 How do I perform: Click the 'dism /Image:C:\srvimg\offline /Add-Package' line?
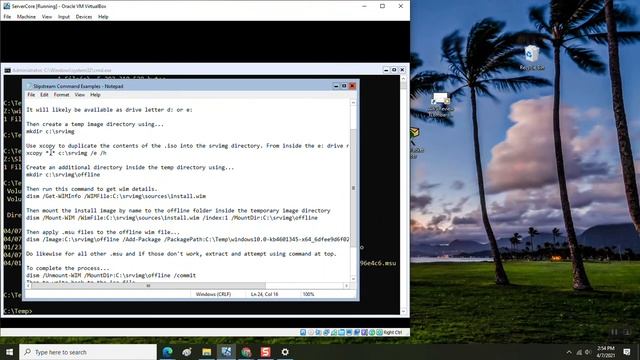(187, 240)
